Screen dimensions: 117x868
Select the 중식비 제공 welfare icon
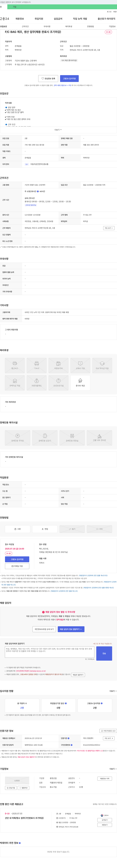click(80, 383)
